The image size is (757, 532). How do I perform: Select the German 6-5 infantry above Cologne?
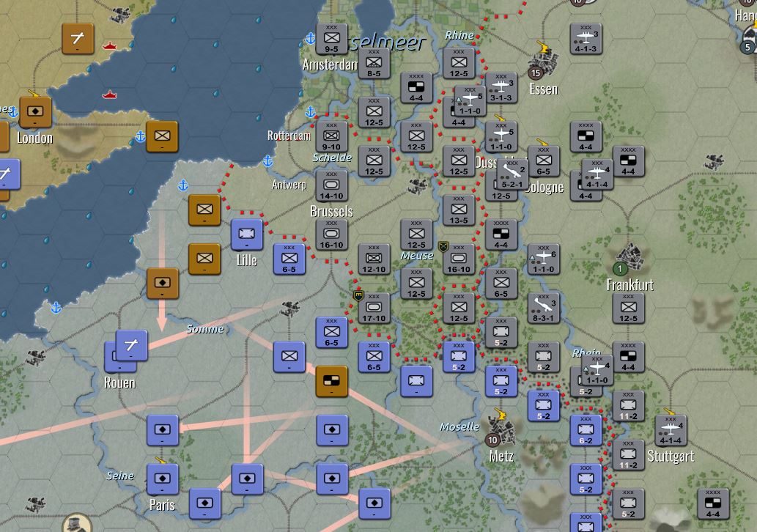tap(544, 161)
